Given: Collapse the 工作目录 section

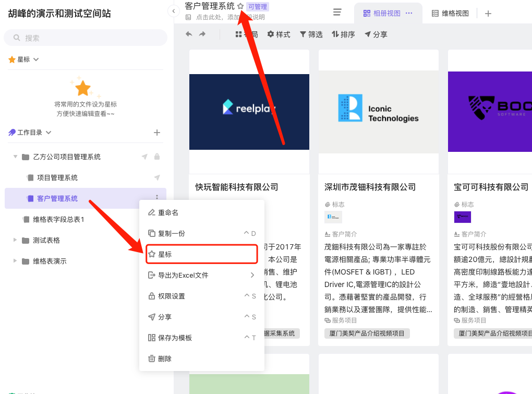Looking at the screenshot, I should tap(49, 133).
